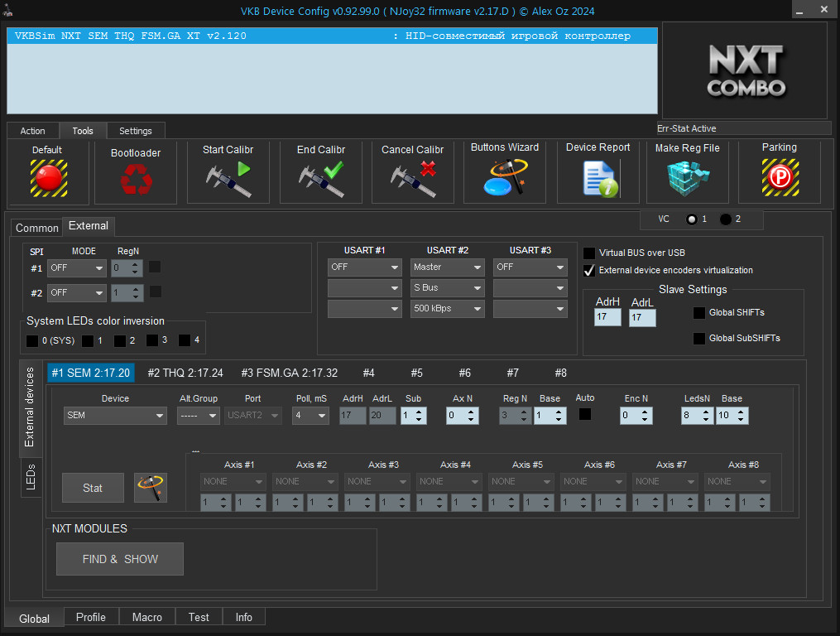The width and height of the screenshot is (840, 636).
Task: Click the SPI #1 indicator square
Action: (155, 267)
